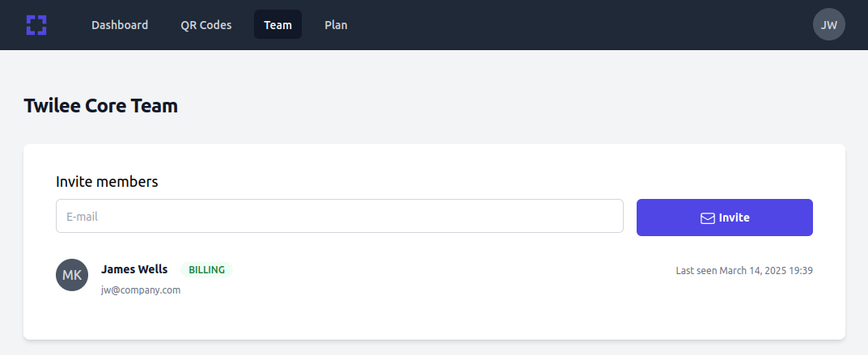Focus the E-mail input field
Image resolution: width=868 pixels, height=355 pixels.
tap(339, 216)
